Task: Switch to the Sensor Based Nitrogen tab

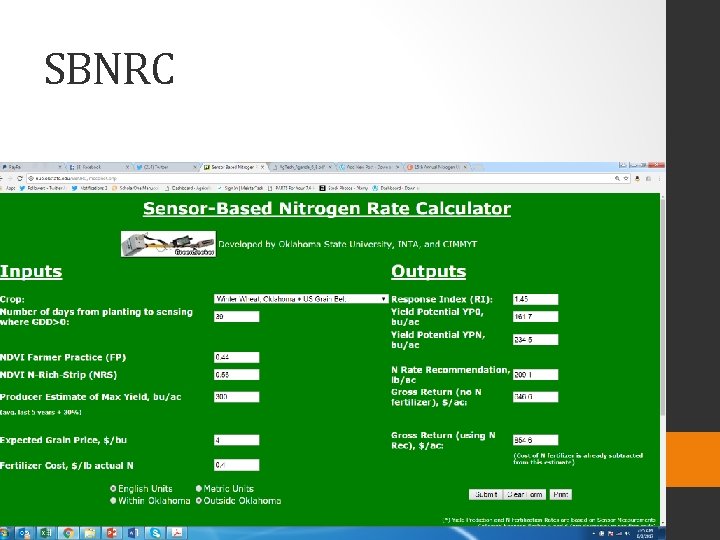Action: (x=234, y=167)
